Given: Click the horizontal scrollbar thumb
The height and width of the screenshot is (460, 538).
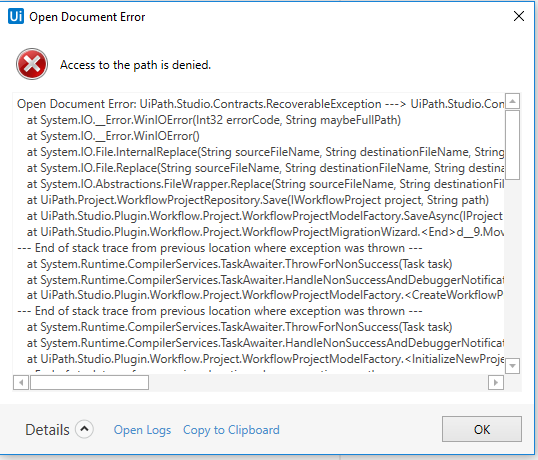Looking at the screenshot, I should 90,382.
